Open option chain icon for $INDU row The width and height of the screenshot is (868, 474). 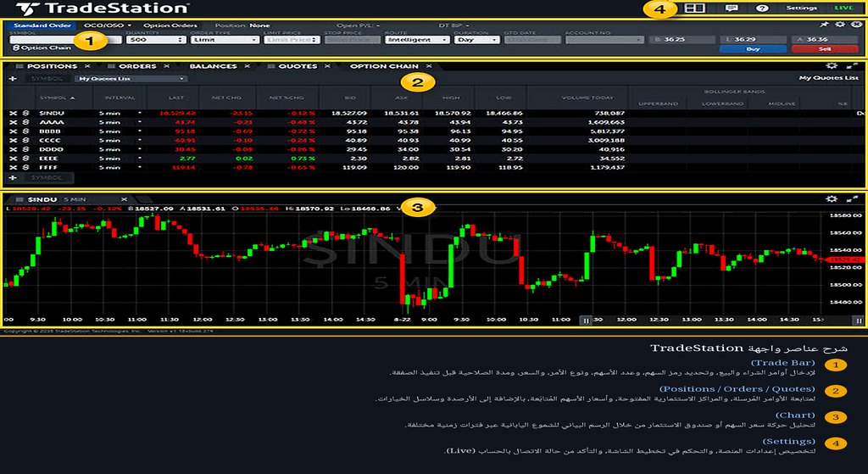click(x=25, y=113)
